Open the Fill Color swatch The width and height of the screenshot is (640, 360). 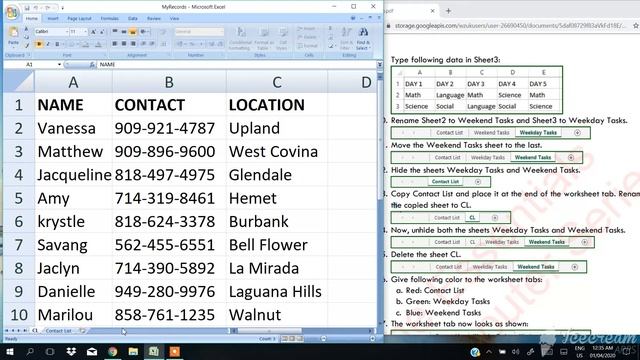[85, 44]
